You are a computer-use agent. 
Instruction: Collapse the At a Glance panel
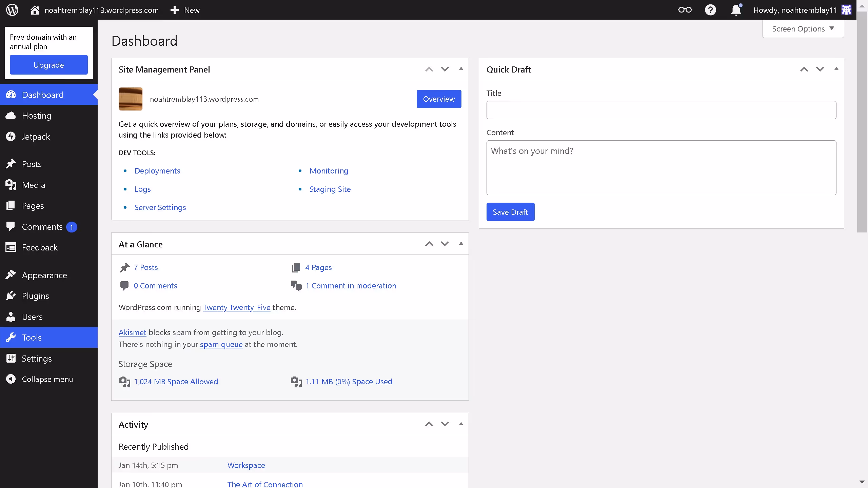[x=461, y=243]
